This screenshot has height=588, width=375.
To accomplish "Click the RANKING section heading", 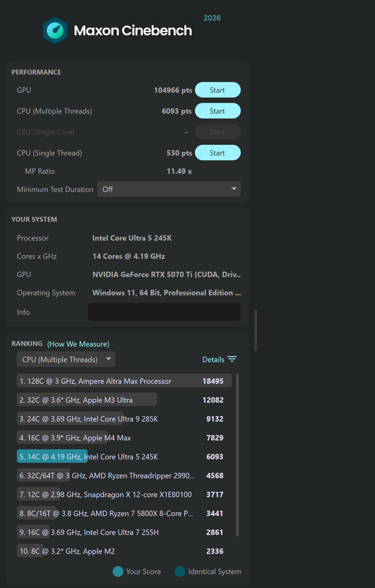I will click(x=27, y=344).
